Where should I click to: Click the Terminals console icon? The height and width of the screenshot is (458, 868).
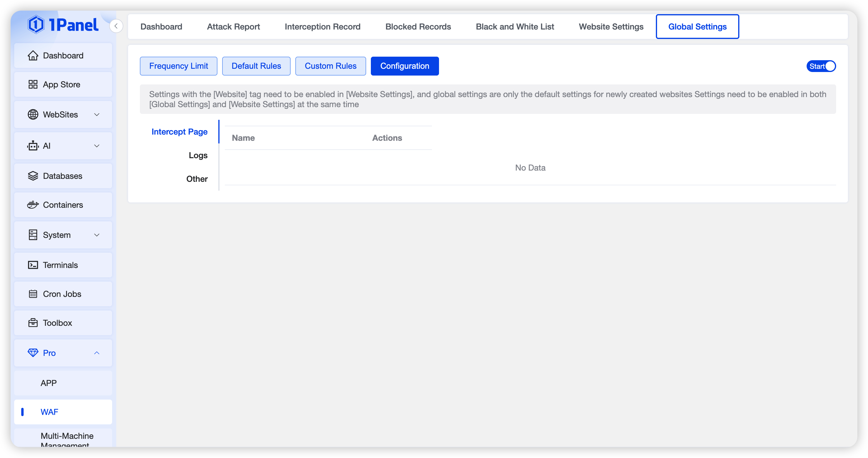(33, 265)
